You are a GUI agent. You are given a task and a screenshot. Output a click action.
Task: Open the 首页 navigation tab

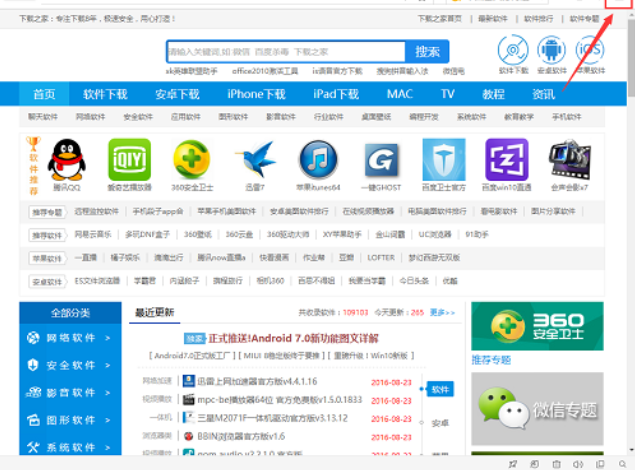(x=44, y=94)
